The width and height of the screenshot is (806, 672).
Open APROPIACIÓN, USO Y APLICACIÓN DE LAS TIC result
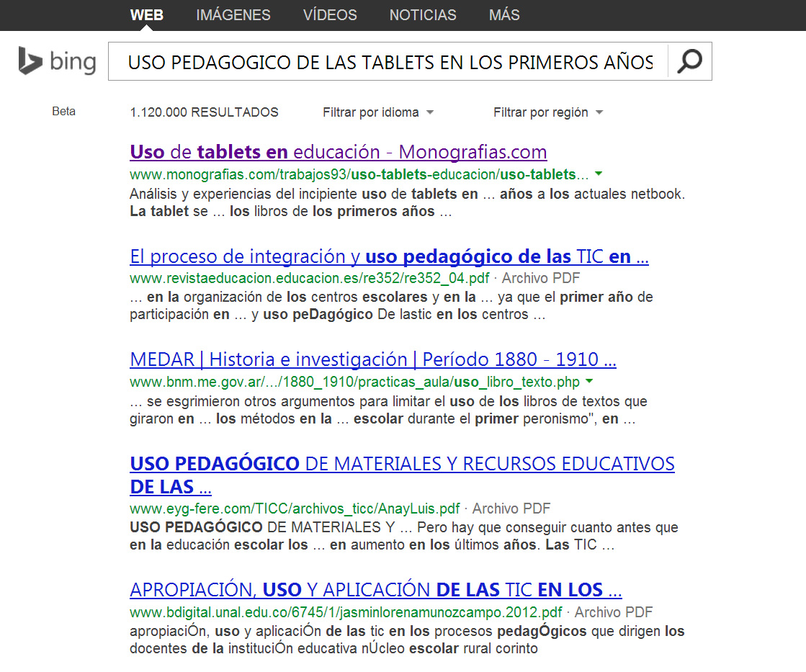click(x=376, y=590)
